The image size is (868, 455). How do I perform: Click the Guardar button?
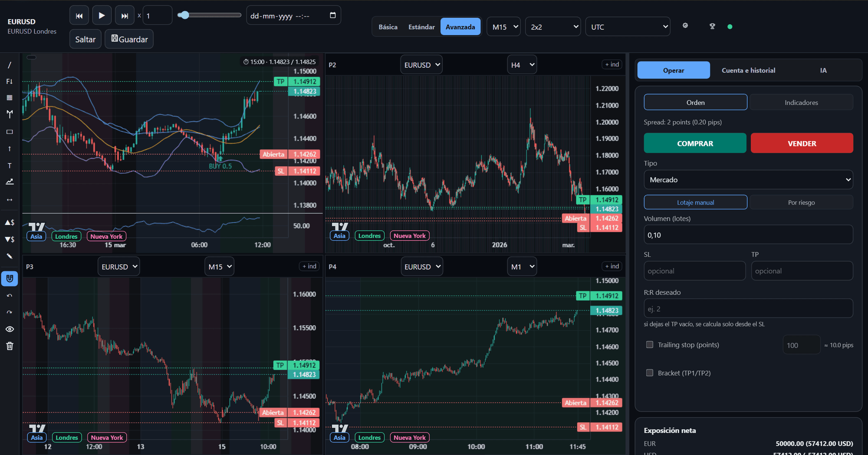129,39
